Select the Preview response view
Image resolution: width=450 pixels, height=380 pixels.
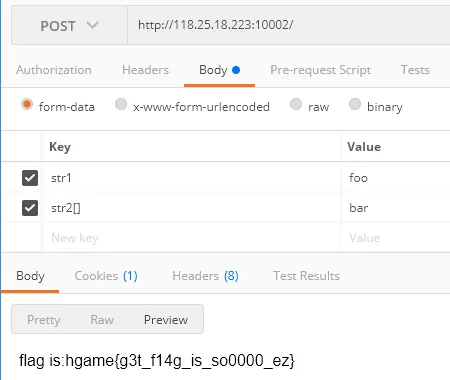166,320
